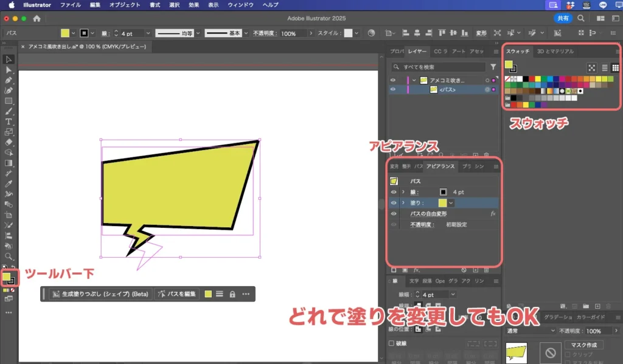Image resolution: width=623 pixels, height=364 pixels.
Task: Expand the 塗り row in the Appearance panel
Action: [x=403, y=202]
